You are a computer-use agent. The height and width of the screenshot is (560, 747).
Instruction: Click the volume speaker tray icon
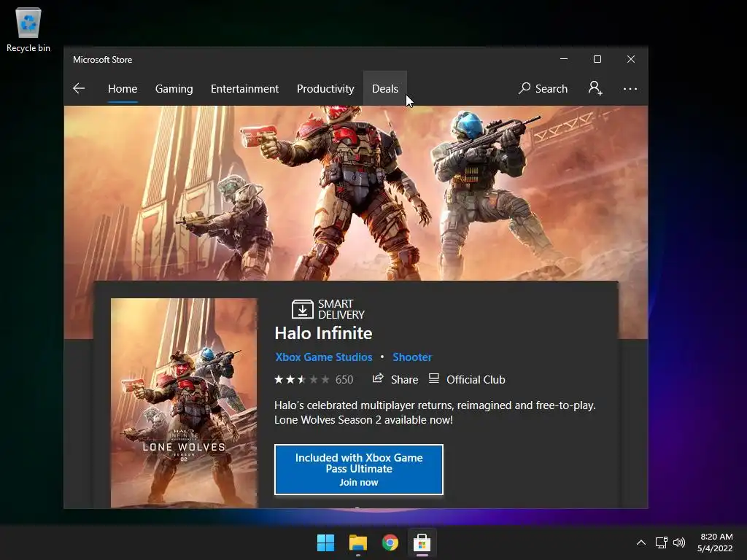pos(679,542)
